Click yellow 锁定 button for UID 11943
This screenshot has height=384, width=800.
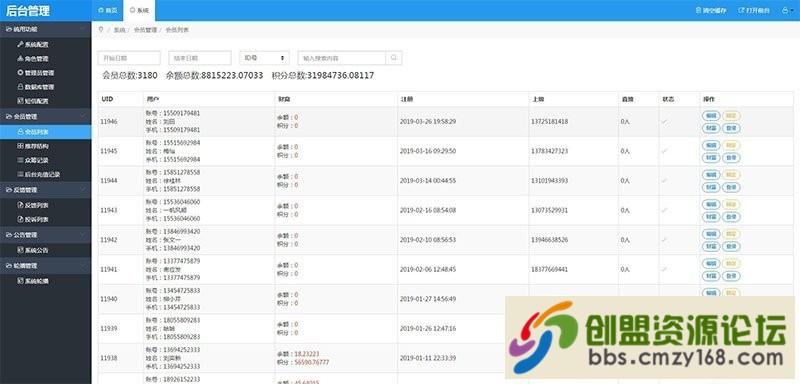pyautogui.click(x=731, y=204)
